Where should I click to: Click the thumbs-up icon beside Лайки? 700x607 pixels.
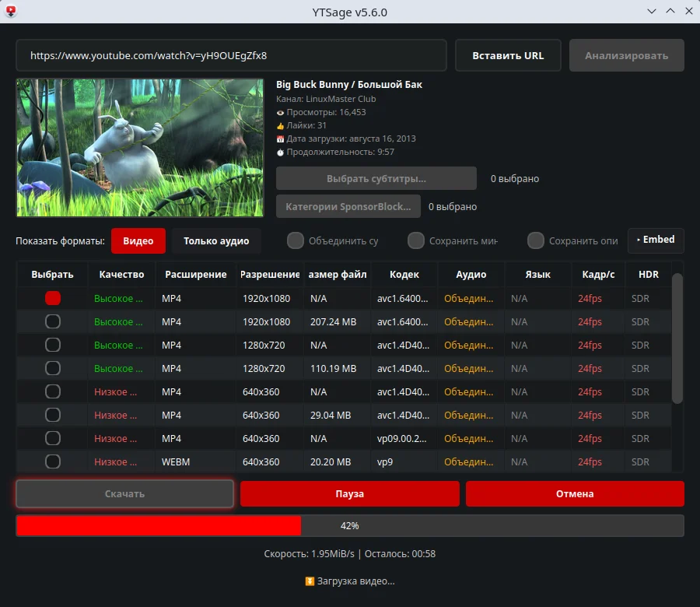click(x=280, y=126)
